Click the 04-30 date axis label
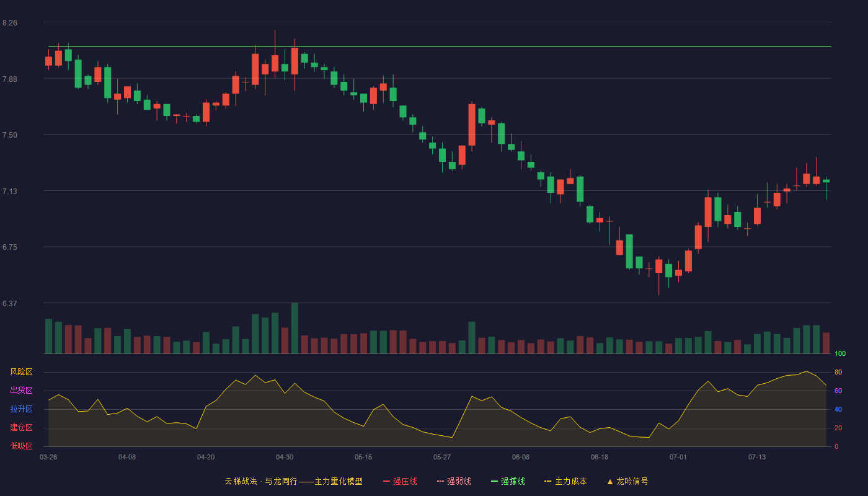The image size is (868, 496). 285,457
